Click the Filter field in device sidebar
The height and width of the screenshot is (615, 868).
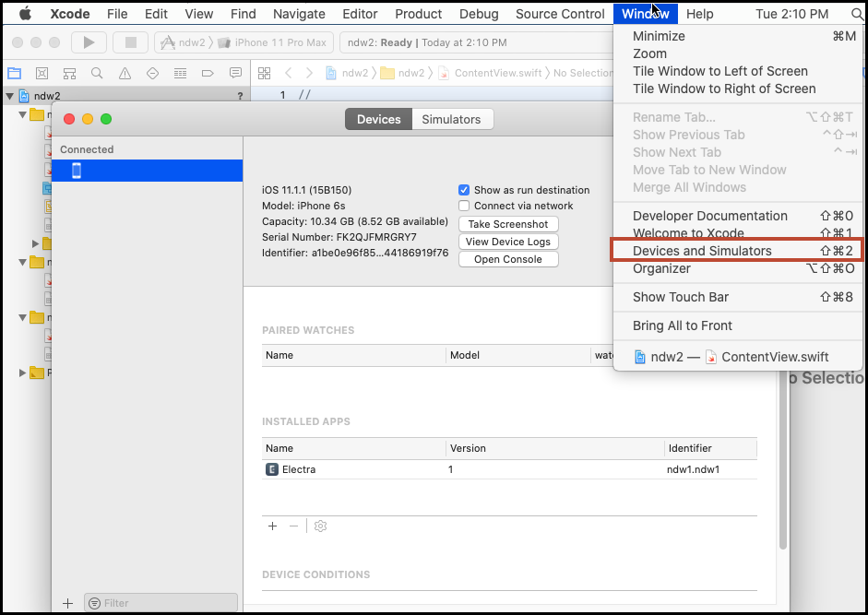tap(161, 603)
